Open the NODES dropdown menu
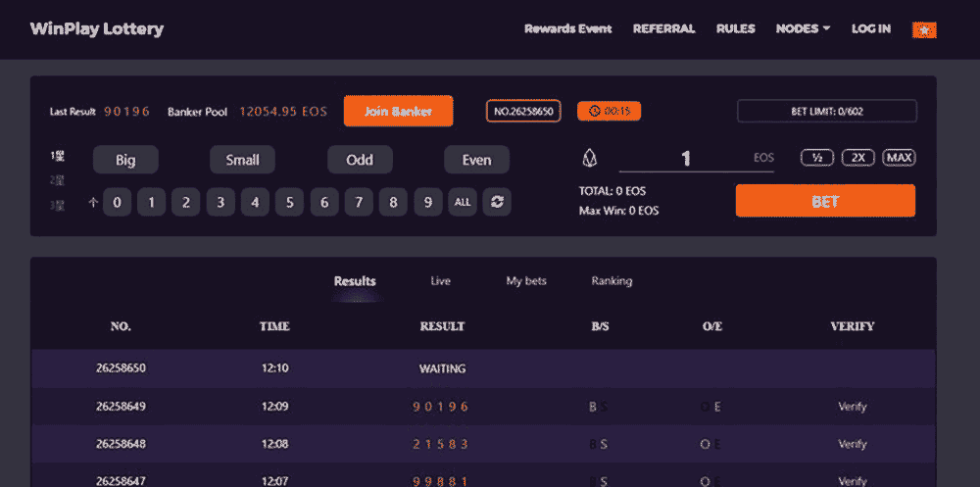980x487 pixels. [803, 28]
